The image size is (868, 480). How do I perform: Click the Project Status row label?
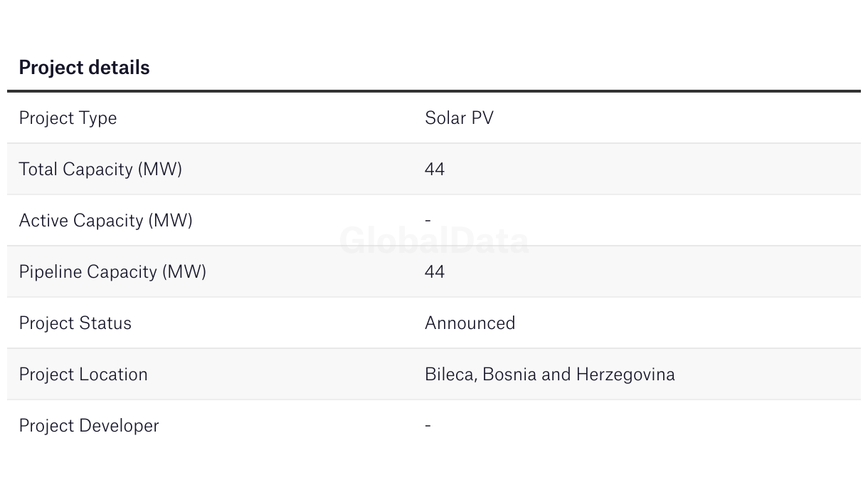tap(75, 323)
